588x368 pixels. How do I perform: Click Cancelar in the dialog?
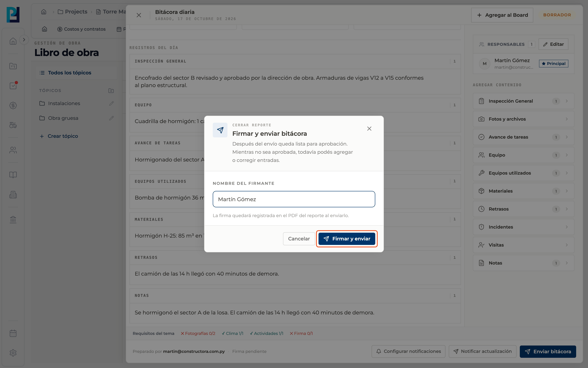[x=299, y=239]
